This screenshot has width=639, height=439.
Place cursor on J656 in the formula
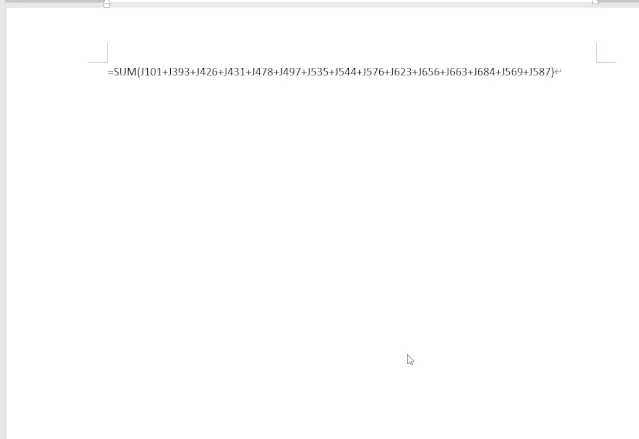coord(429,72)
